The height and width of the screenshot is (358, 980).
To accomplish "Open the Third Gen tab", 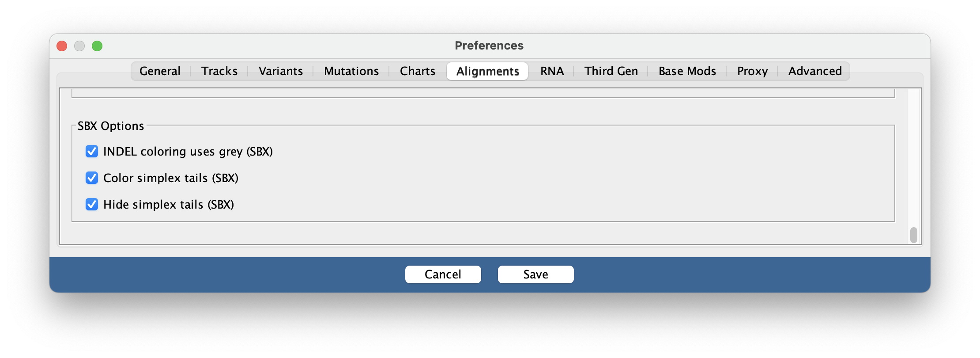I will [x=611, y=71].
